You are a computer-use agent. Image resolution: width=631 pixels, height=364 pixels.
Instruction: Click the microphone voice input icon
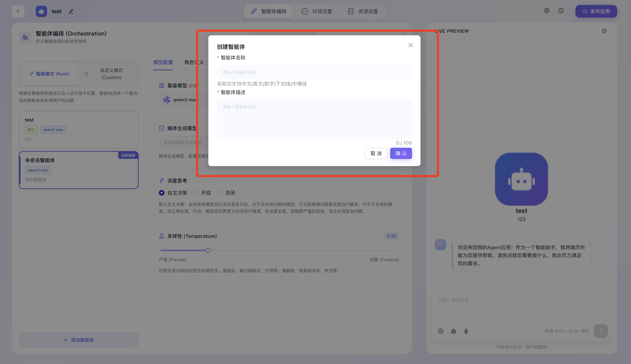click(466, 331)
